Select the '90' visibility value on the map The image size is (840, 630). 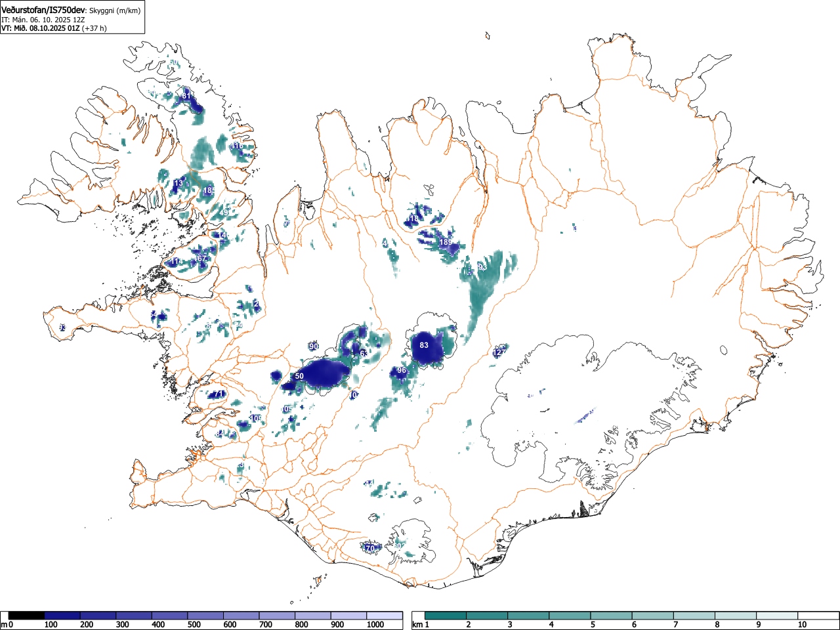point(314,346)
